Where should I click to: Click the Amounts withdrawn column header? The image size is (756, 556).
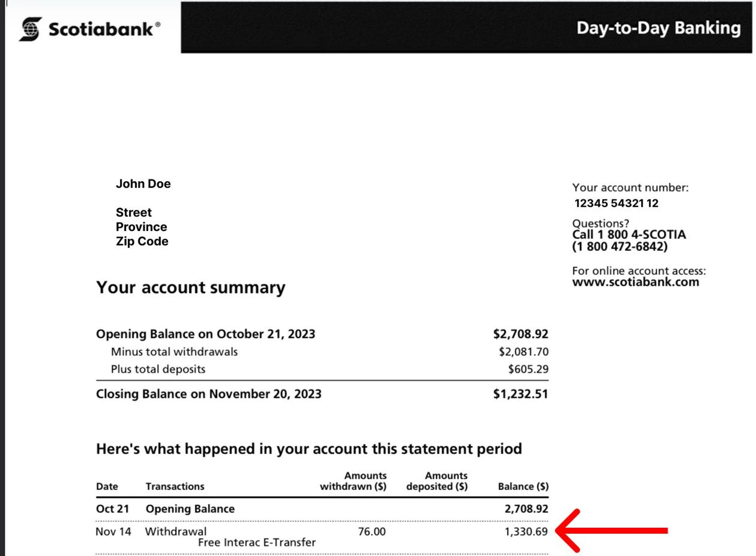[353, 481]
